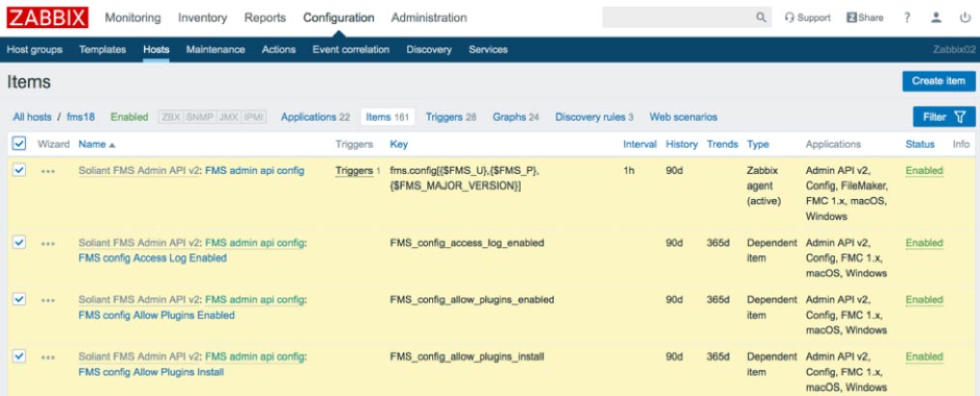Go to Discovery submenu

coord(429,49)
